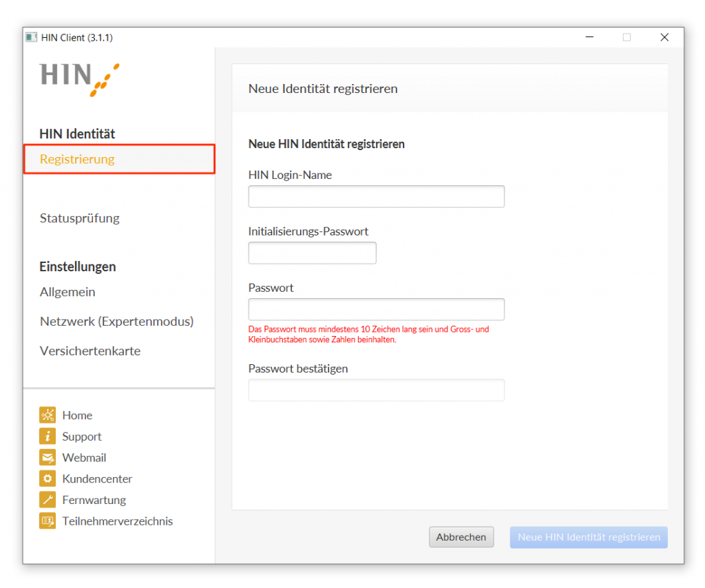The width and height of the screenshot is (705, 588).
Task: Click the Teilnehmerverzeichnis directory icon
Action: [48, 521]
